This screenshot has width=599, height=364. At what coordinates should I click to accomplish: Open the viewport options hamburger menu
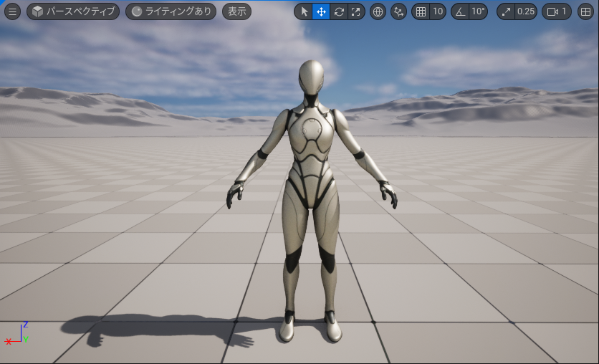point(13,11)
